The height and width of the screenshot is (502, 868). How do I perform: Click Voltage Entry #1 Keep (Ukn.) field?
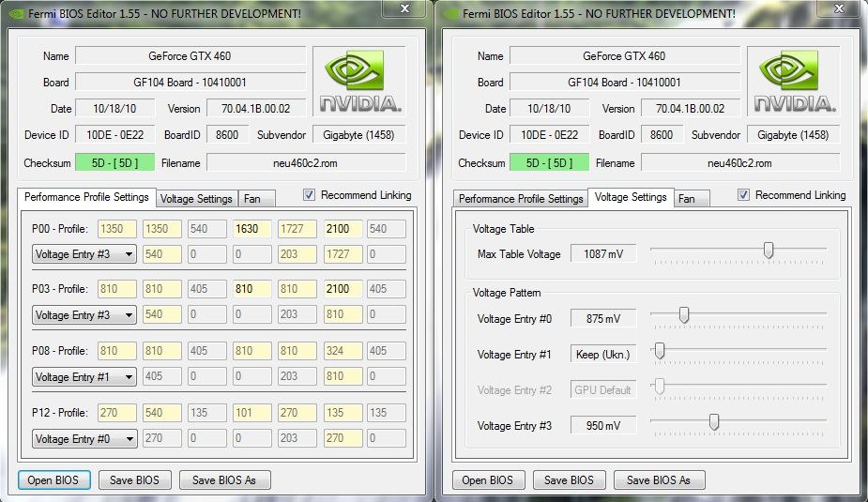pyautogui.click(x=602, y=355)
